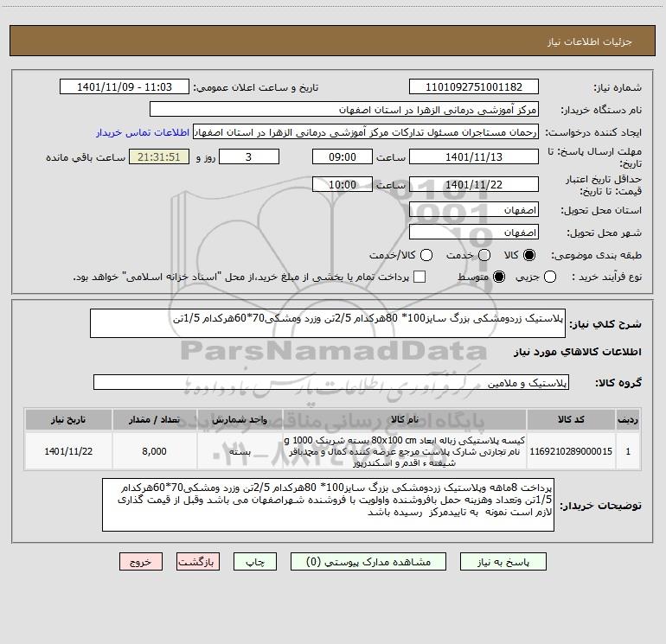Click the request creator name field
Image resolution: width=666 pixels, height=644 pixels.
(x=366, y=132)
